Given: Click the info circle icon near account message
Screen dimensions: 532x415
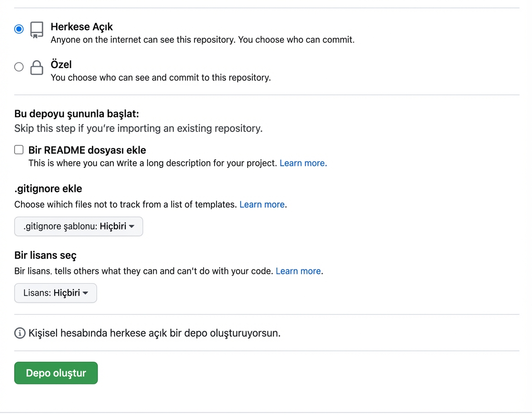Looking at the screenshot, I should (x=19, y=333).
